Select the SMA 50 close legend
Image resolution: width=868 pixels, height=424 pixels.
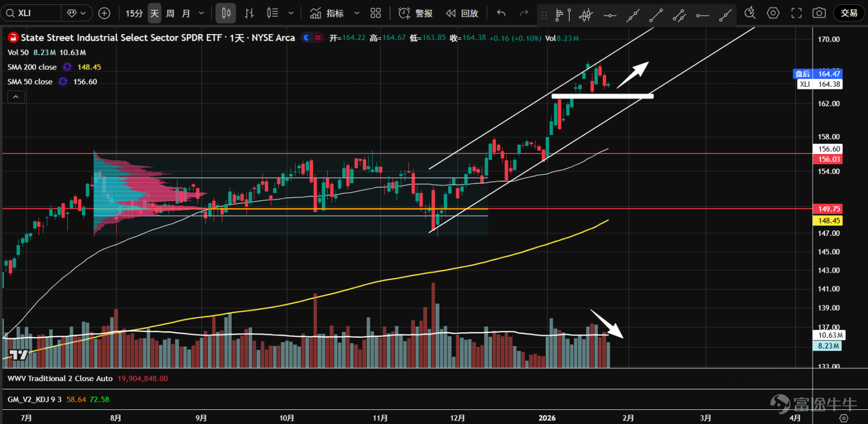30,82
